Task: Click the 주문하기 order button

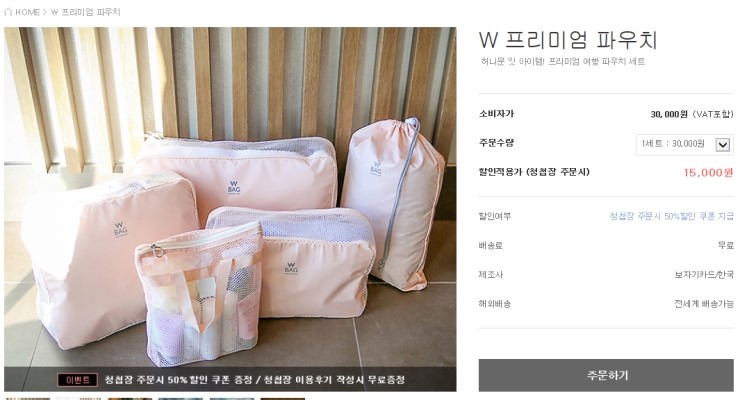Action: pos(606,375)
